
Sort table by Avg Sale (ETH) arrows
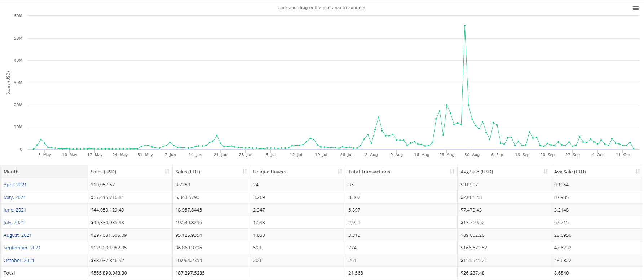tap(638, 172)
